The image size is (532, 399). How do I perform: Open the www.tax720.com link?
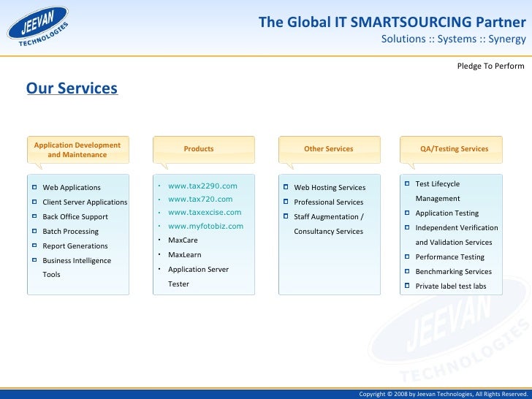[200, 199]
